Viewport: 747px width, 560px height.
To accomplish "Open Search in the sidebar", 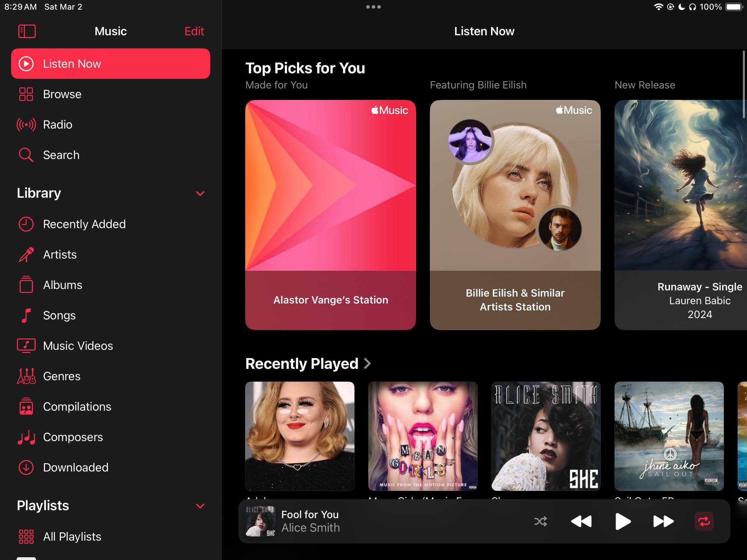I will [61, 155].
